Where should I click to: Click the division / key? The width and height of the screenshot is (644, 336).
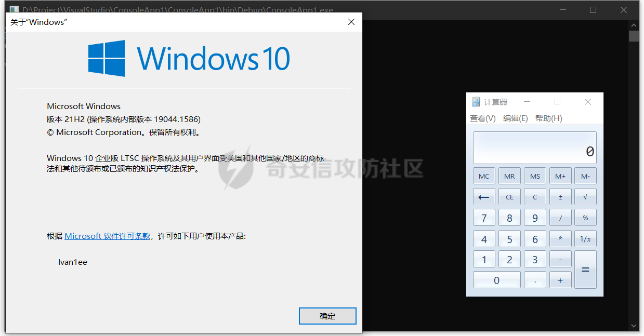pos(560,218)
